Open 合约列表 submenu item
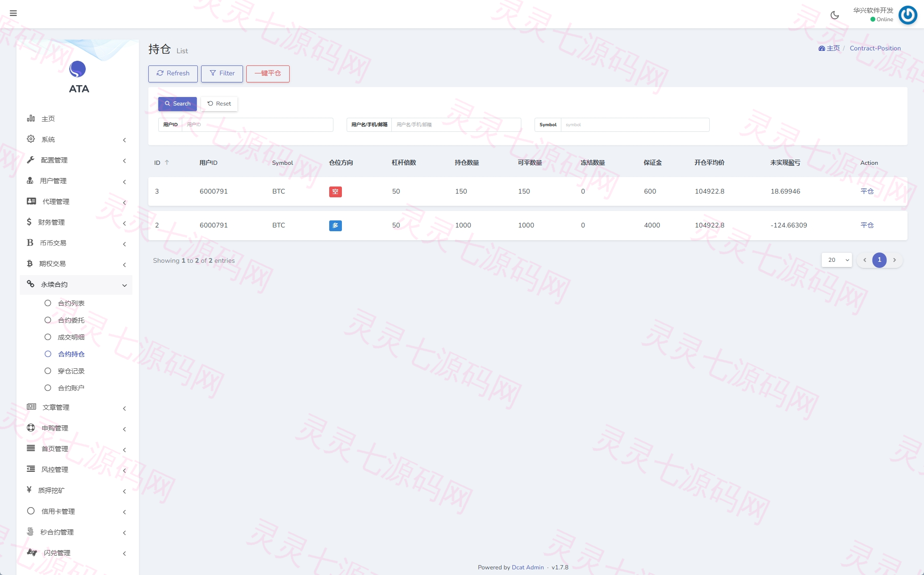 71,303
